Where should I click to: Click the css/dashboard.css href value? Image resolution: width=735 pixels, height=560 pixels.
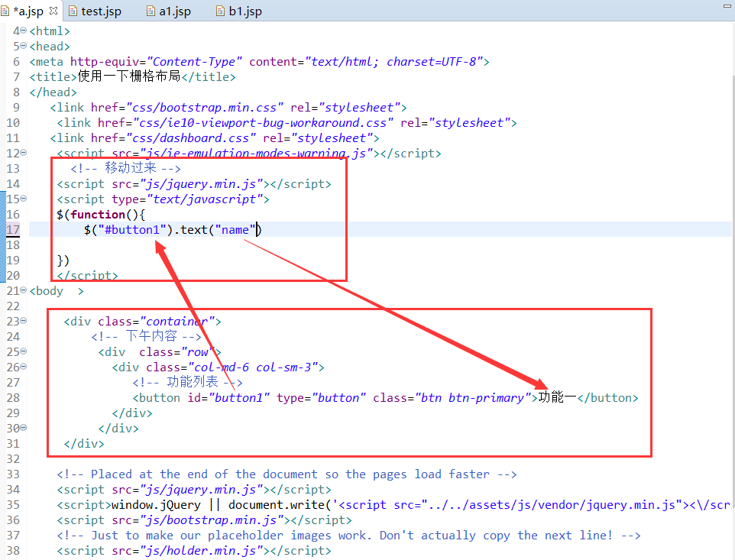click(191, 138)
